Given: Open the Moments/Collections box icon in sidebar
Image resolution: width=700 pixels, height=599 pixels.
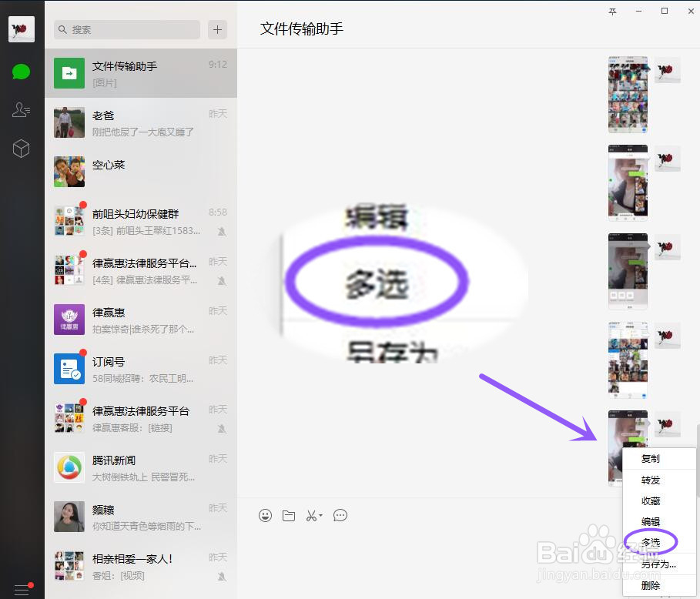Looking at the screenshot, I should (x=21, y=149).
